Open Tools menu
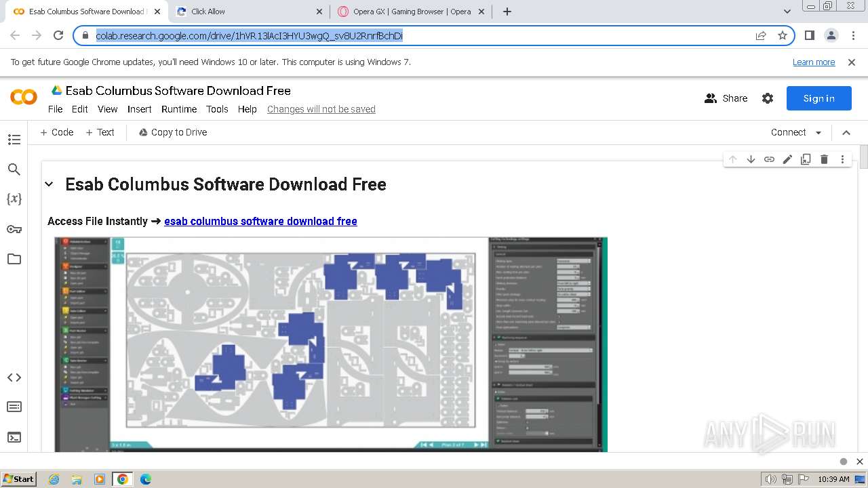 coord(217,109)
